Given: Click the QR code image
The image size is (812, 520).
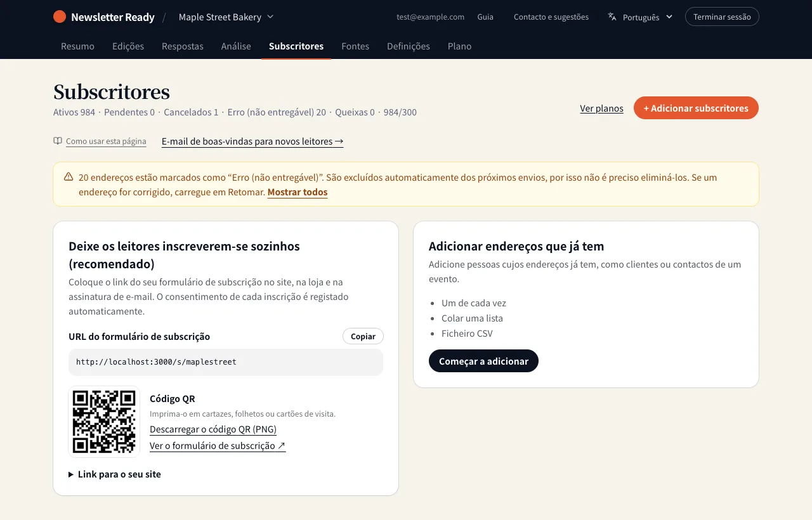Looking at the screenshot, I should tap(104, 422).
